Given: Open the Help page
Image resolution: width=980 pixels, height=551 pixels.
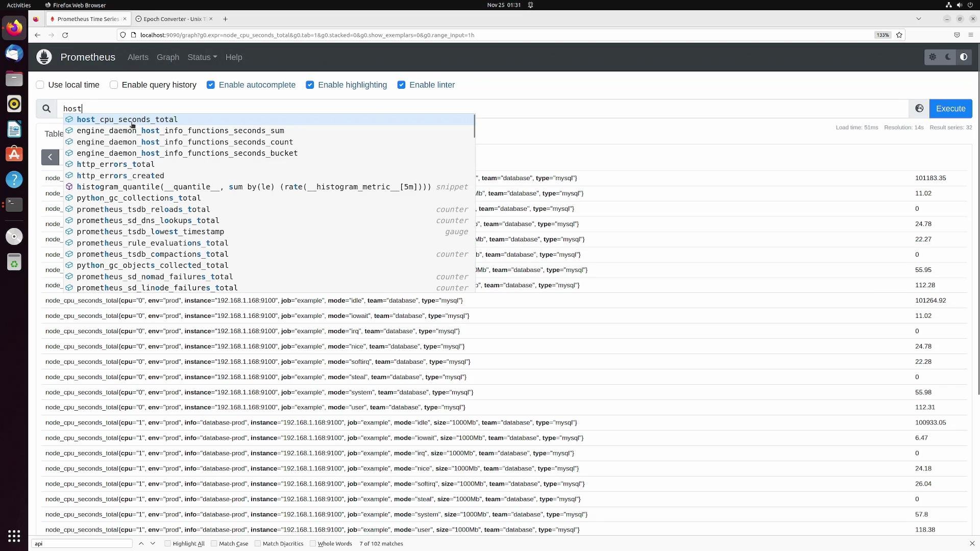Looking at the screenshot, I should pos(234,57).
